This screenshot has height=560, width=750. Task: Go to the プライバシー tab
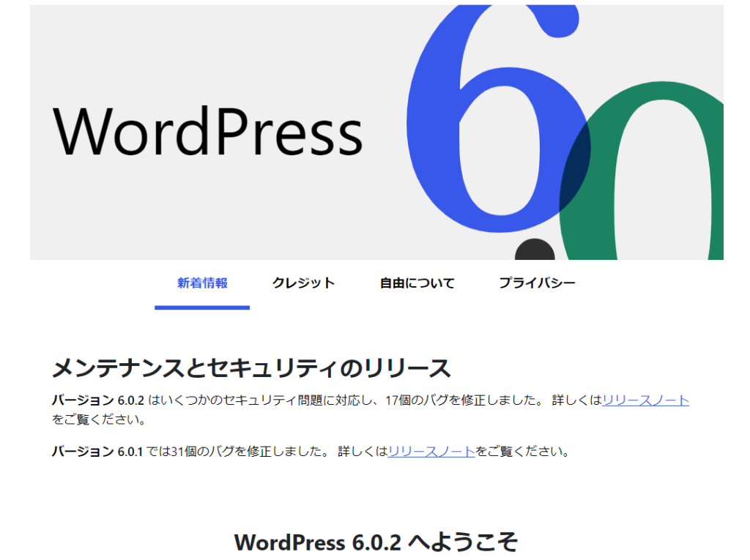point(537,283)
